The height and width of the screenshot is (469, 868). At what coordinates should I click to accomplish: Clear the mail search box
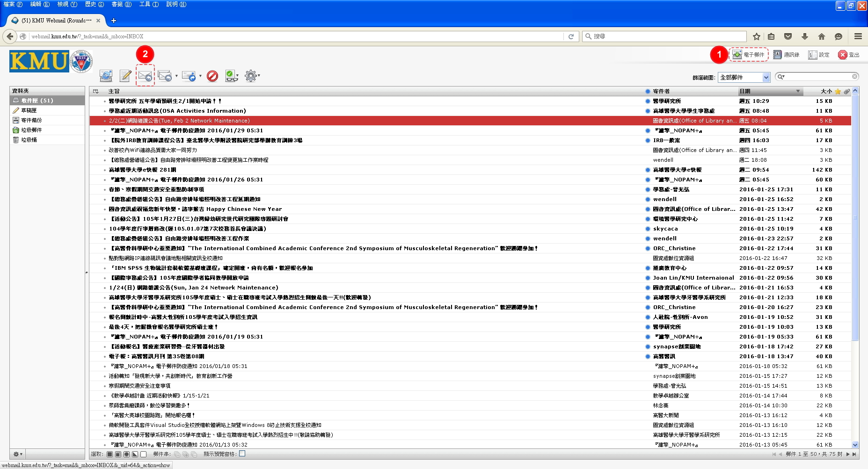coord(854,77)
